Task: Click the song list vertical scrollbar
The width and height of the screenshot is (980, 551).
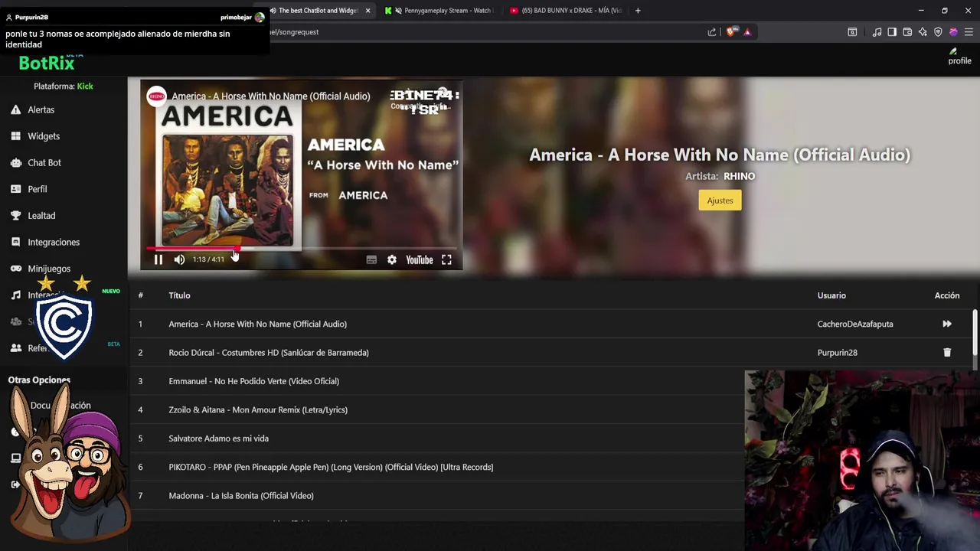Action: (x=975, y=332)
